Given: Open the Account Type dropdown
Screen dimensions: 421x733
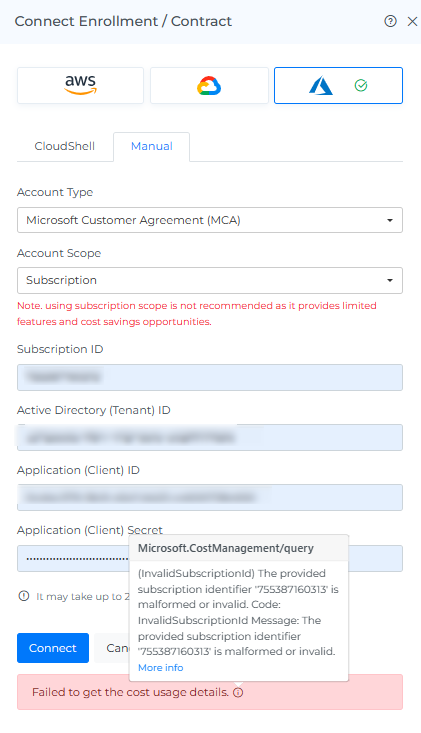Looking at the screenshot, I should click(210, 220).
